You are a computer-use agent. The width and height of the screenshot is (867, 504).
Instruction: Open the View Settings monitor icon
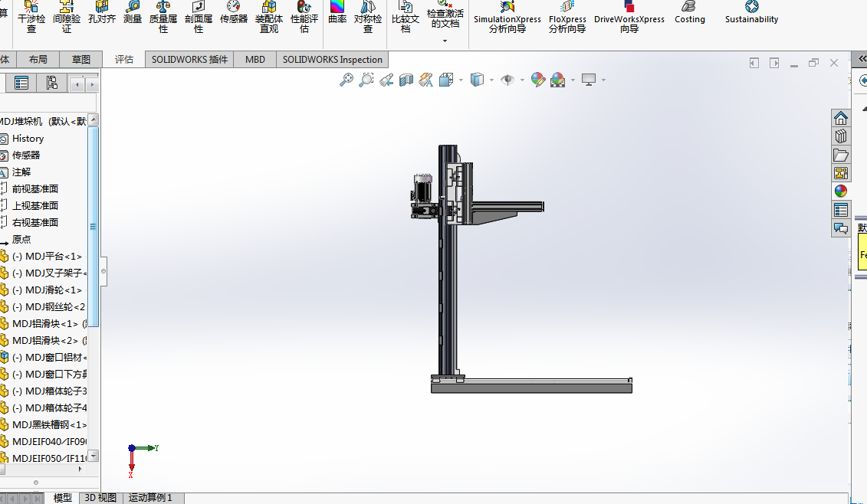tap(589, 80)
